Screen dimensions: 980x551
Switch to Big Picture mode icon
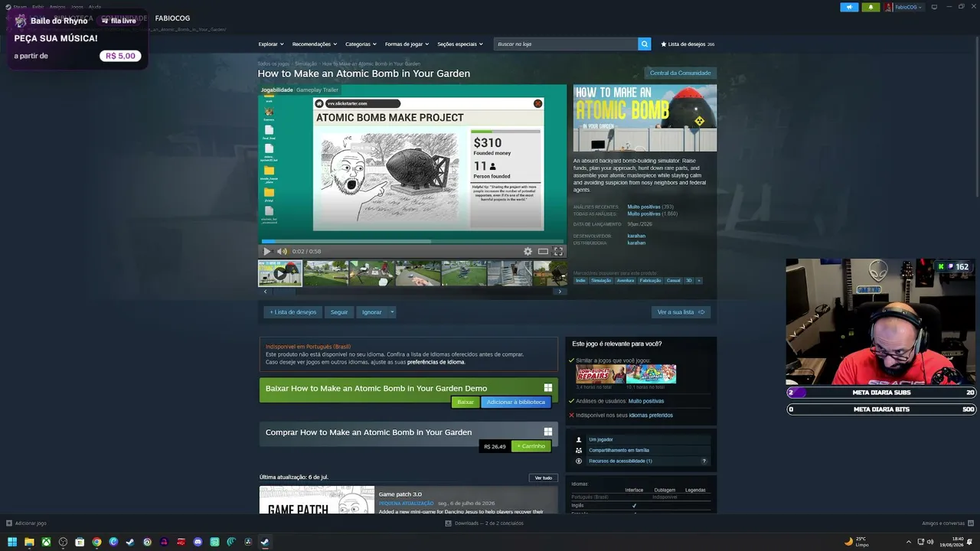click(x=934, y=7)
